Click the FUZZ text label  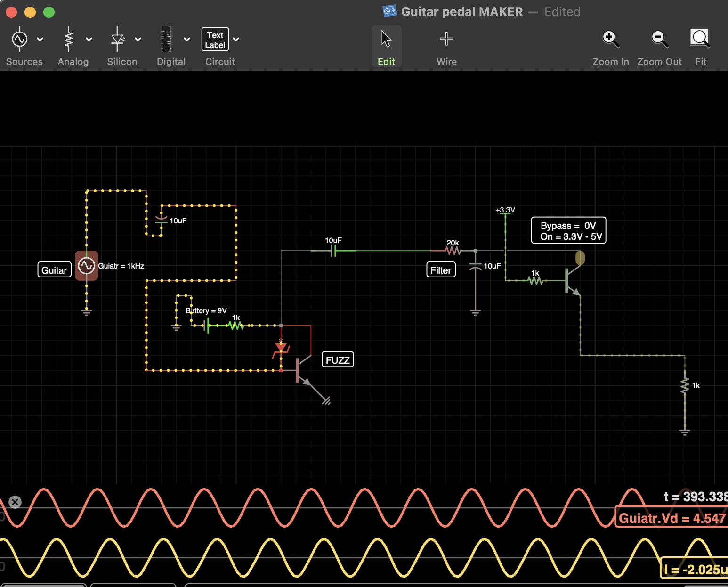pos(338,360)
